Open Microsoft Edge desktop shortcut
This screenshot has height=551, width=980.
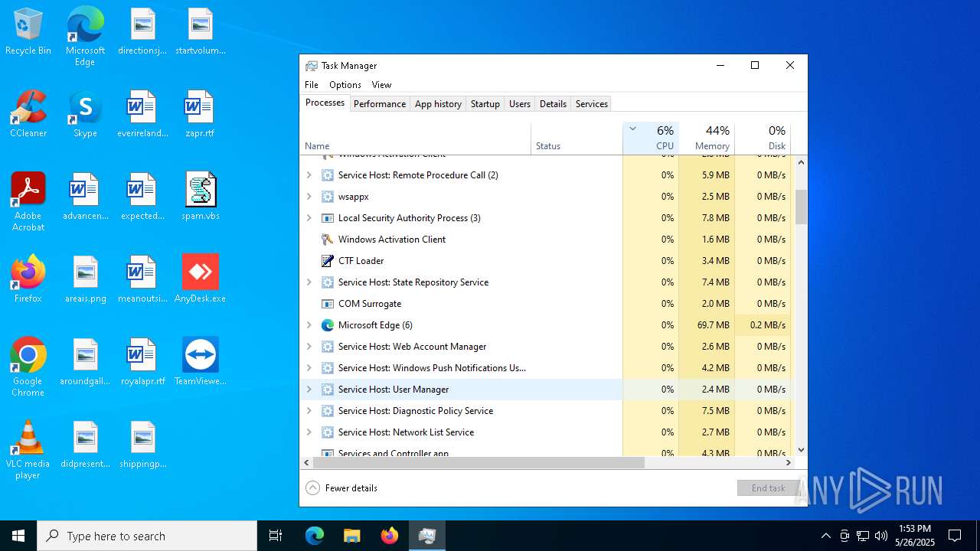(x=85, y=37)
